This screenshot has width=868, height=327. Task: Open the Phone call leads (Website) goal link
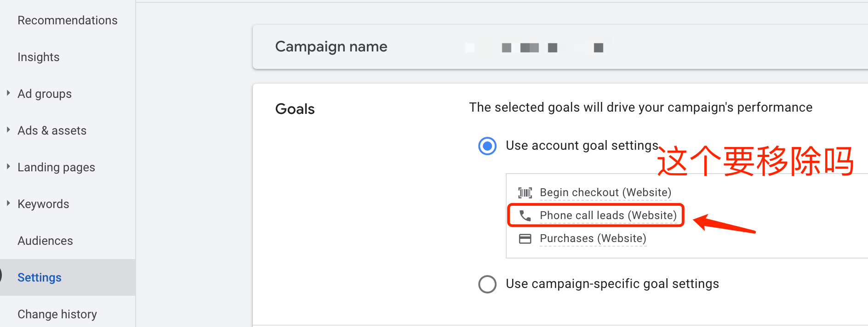[x=608, y=215]
